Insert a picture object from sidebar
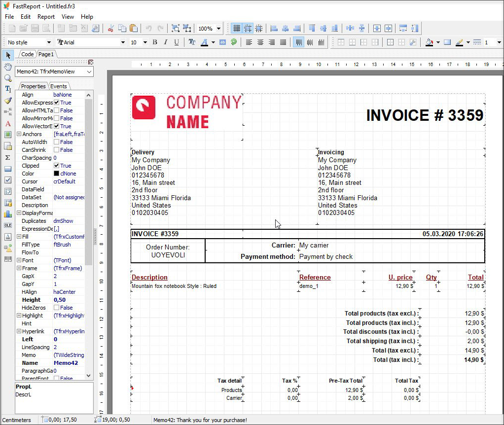This screenshot has height=425, width=504. [x=8, y=135]
